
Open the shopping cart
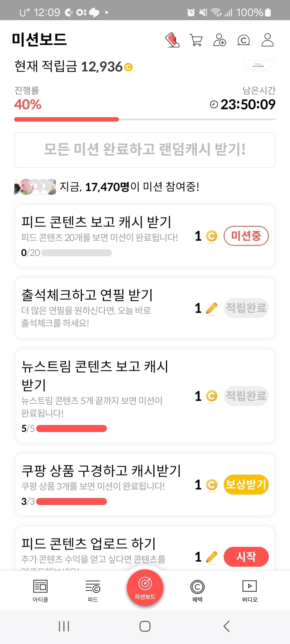click(x=196, y=40)
